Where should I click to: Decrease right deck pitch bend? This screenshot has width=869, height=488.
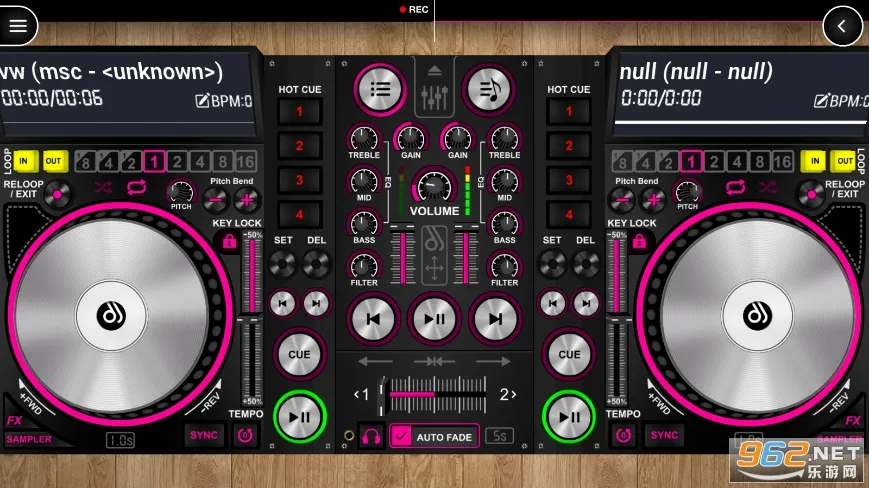622,200
